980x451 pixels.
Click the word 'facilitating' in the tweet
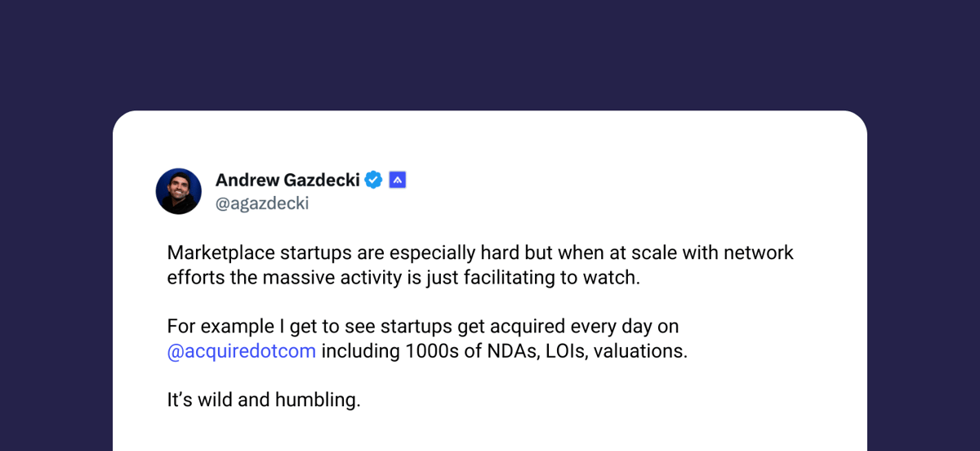click(510, 278)
